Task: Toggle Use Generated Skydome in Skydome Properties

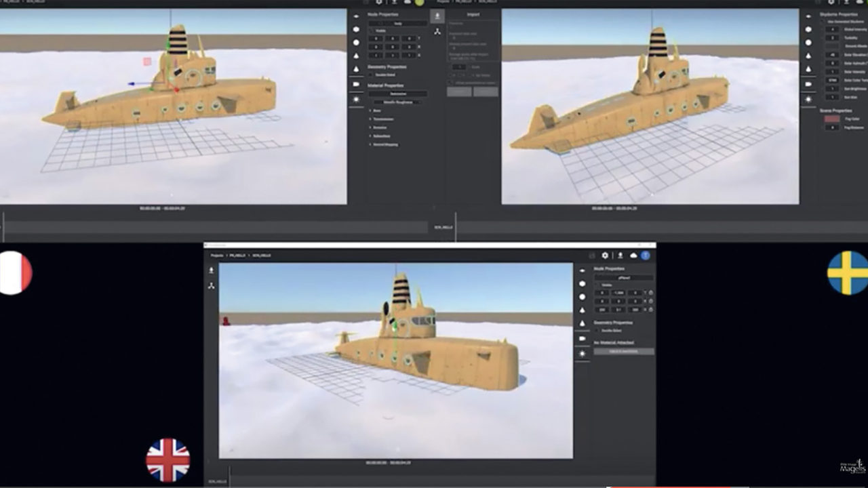Action: tap(822, 21)
